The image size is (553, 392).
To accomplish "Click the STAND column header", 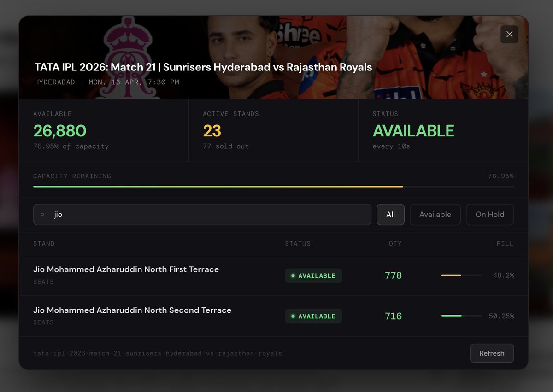I will 44,244.
